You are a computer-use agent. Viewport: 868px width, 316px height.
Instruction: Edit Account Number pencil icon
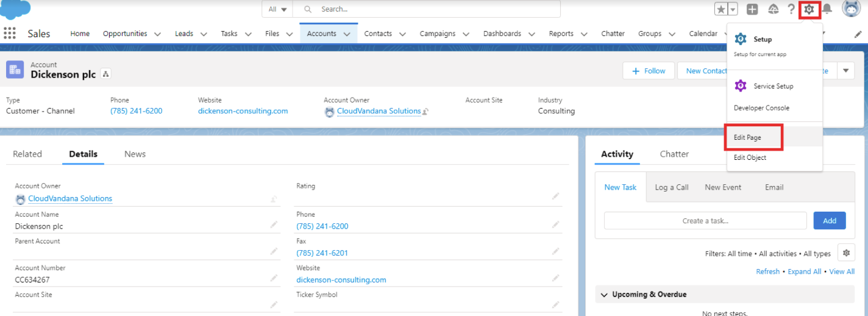coord(274,278)
